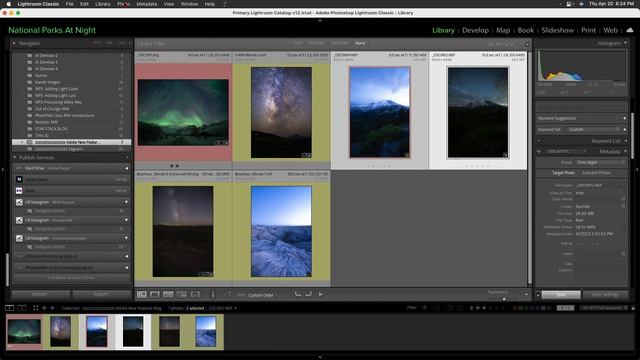The image size is (640, 360).
Task: Click the Import button
Action: pos(40,294)
